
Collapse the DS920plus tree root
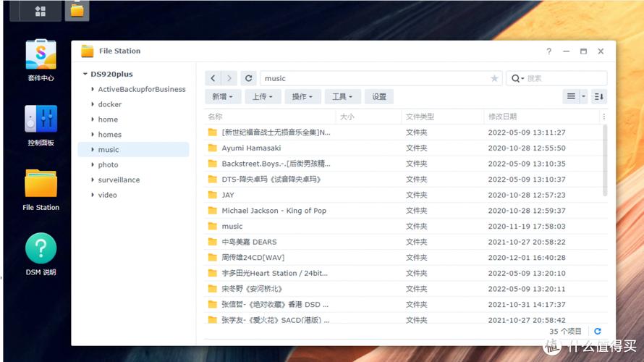[85, 74]
